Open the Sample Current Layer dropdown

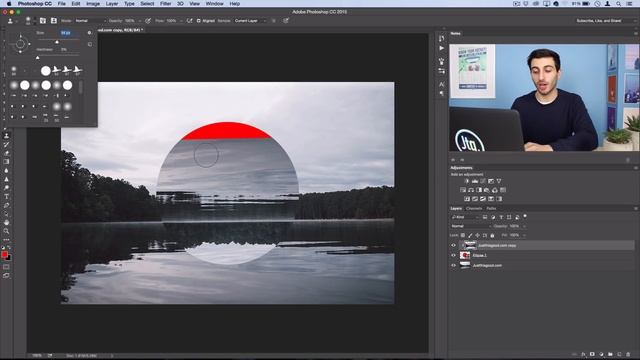tap(250, 20)
